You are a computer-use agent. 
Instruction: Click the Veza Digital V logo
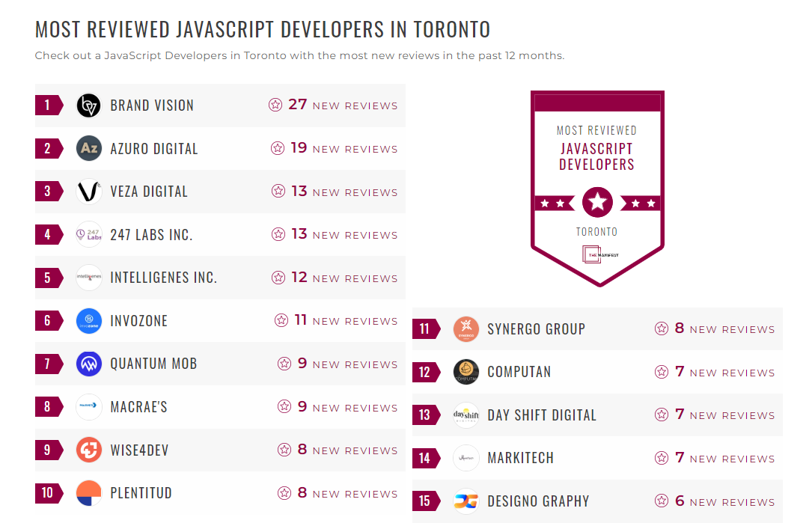point(88,192)
